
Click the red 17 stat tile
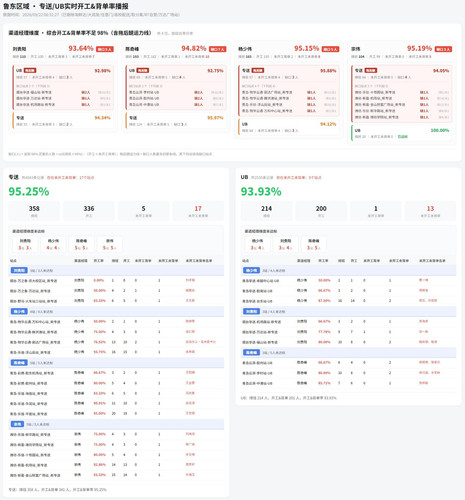click(x=198, y=211)
